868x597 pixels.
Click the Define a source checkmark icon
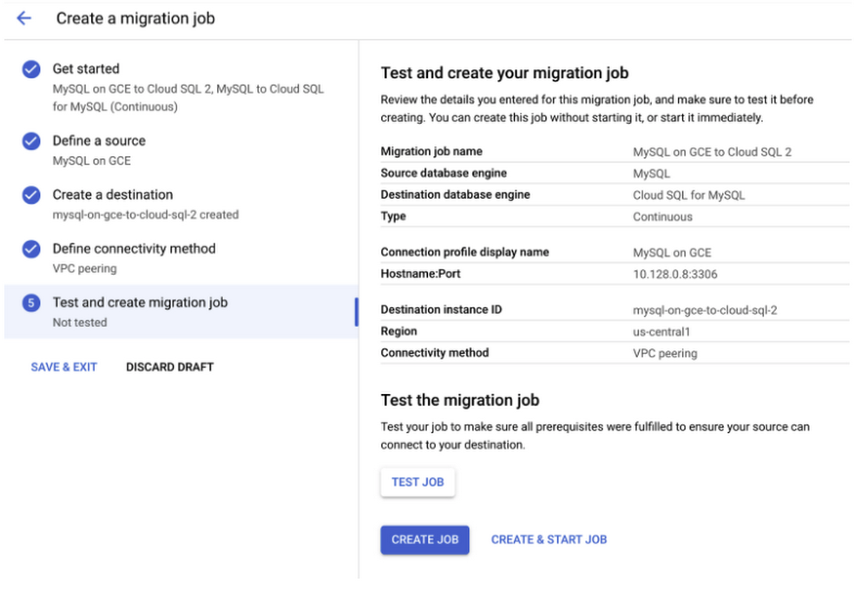31,141
